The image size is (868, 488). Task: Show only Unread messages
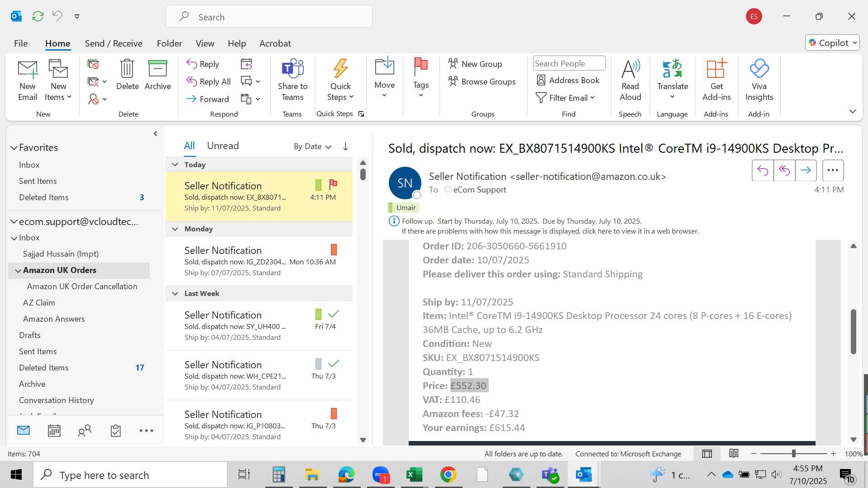point(223,145)
